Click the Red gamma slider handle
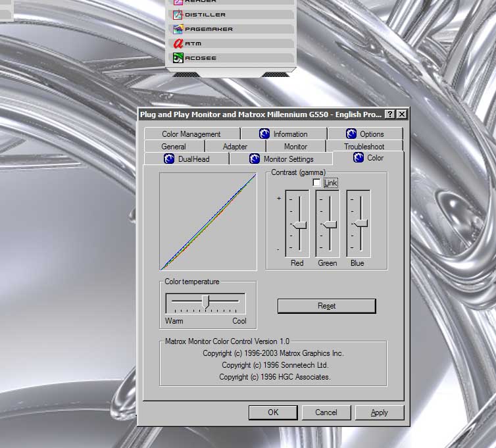The image size is (496, 448). click(x=299, y=225)
